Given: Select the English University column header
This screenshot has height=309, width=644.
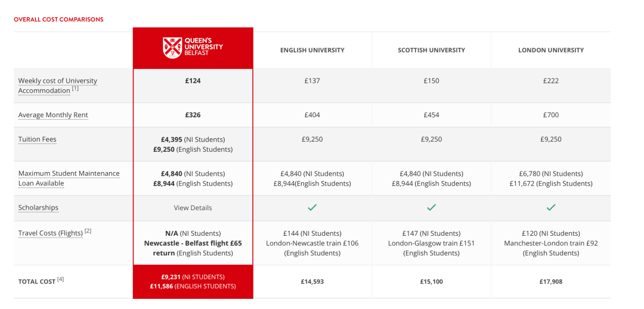Looking at the screenshot, I should pyautogui.click(x=312, y=50).
